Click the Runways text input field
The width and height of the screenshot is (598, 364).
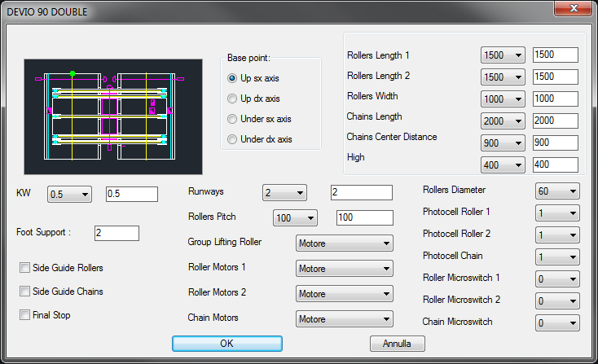point(362,192)
